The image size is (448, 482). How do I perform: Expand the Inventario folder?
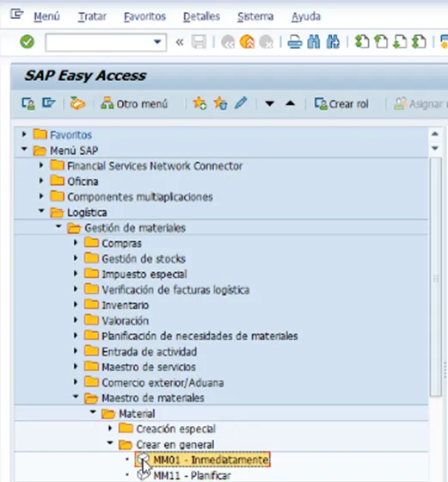(76, 305)
